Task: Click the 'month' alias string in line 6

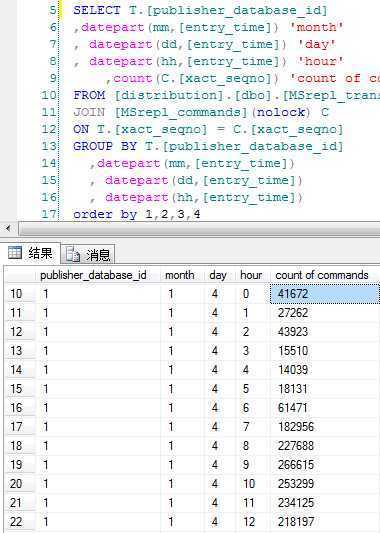Action: coord(316,27)
